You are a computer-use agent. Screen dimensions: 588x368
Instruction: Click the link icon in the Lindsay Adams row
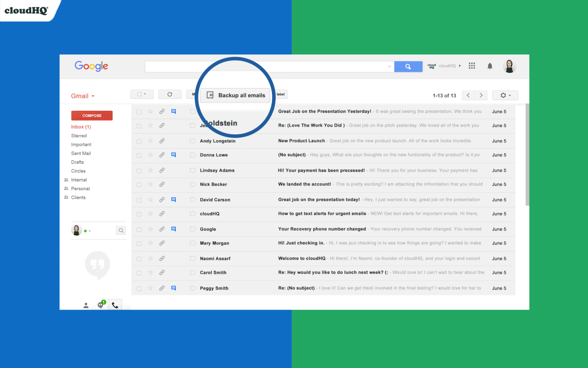pos(162,170)
